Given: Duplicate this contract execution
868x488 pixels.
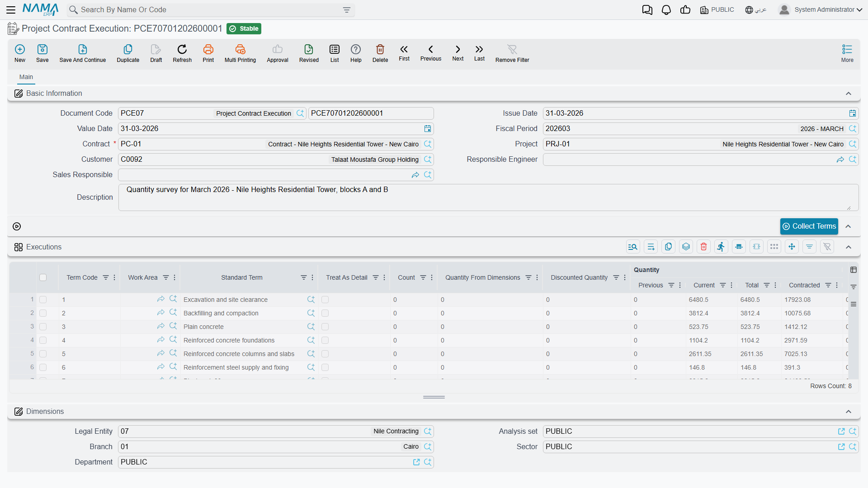Looking at the screenshot, I should point(128,53).
